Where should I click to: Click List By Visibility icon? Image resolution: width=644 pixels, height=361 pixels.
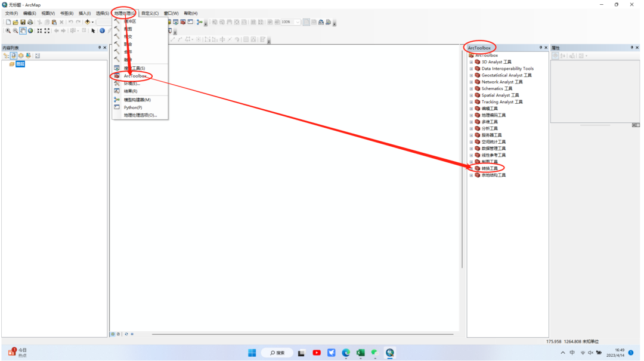tap(21, 55)
